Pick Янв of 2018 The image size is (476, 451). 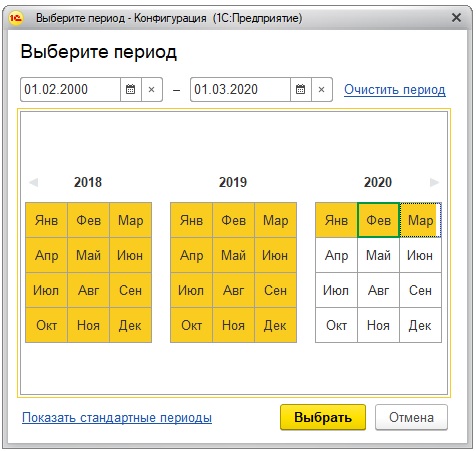[46, 220]
